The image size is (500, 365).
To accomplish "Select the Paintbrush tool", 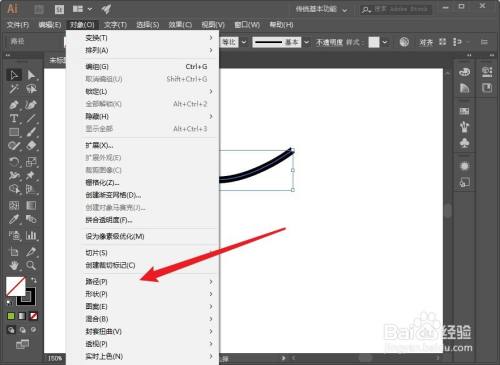I will [x=31, y=132].
